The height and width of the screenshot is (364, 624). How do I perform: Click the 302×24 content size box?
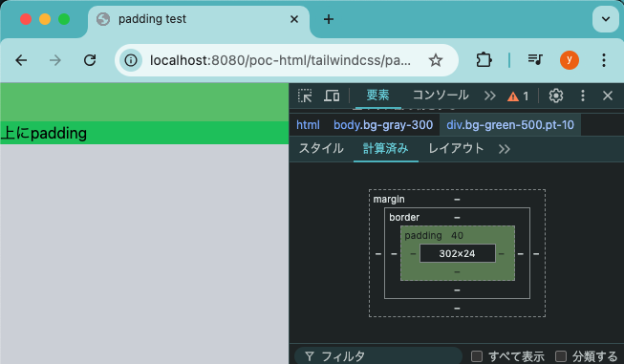[458, 253]
